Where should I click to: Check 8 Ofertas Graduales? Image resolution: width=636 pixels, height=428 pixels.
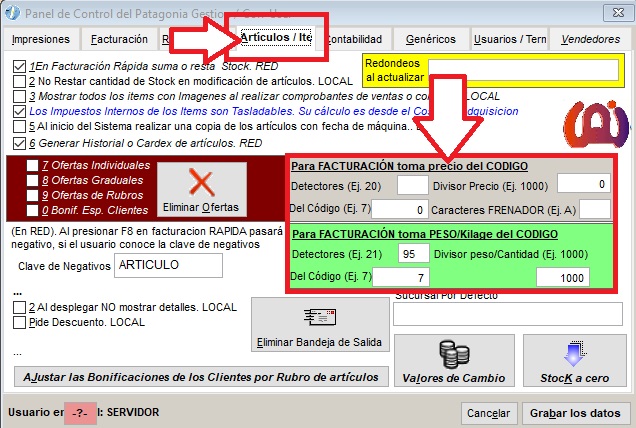pyautogui.click(x=32, y=180)
